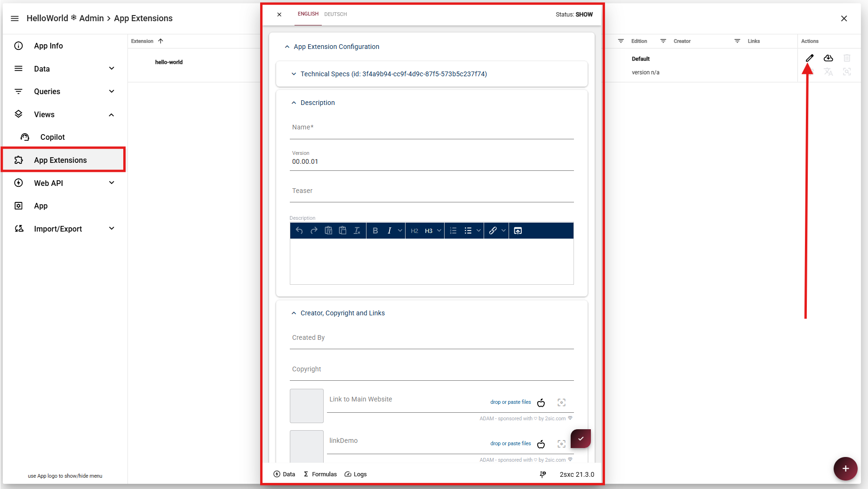This screenshot has height=489, width=868.
Task: Open the expand editor dialog icon
Action: tap(518, 231)
